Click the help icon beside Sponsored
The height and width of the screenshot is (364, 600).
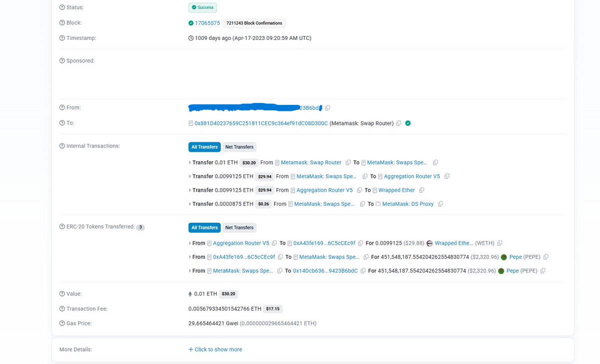click(x=62, y=61)
